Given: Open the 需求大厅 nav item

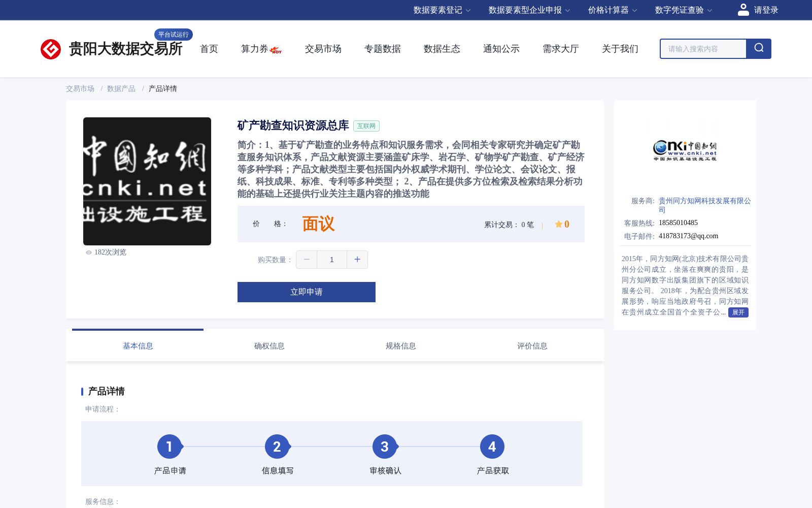Looking at the screenshot, I should click(561, 49).
